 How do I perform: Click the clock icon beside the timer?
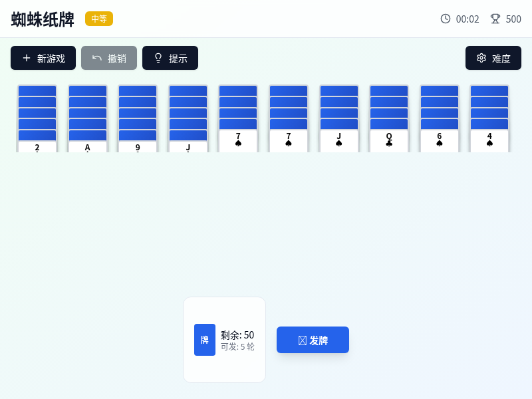446,19
